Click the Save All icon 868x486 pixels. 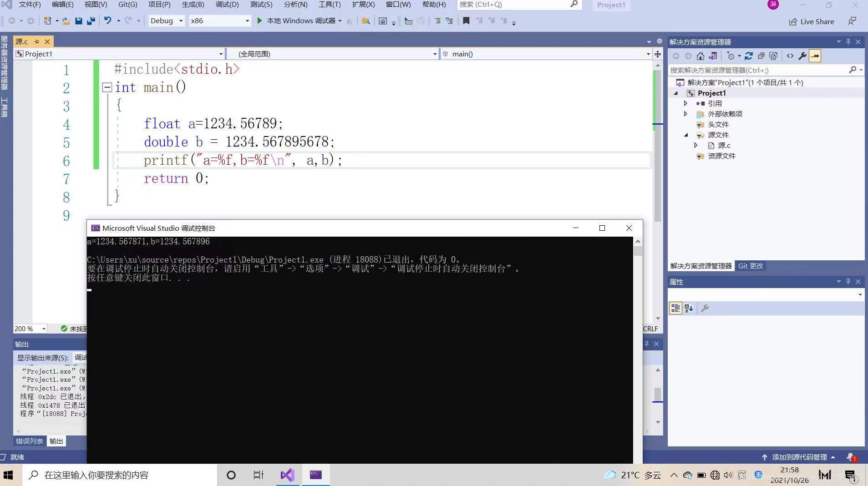tap(91, 21)
